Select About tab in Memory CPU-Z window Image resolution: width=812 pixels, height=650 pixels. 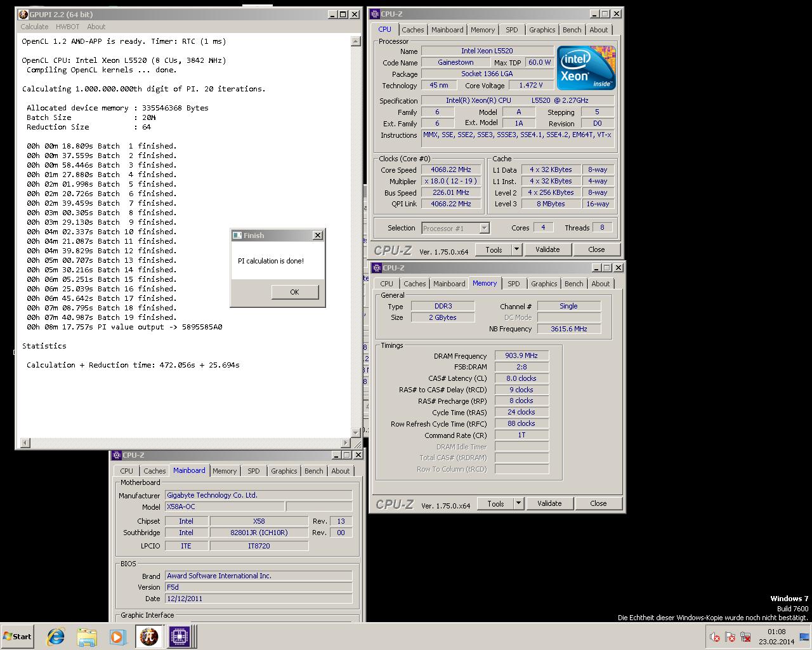(x=600, y=284)
